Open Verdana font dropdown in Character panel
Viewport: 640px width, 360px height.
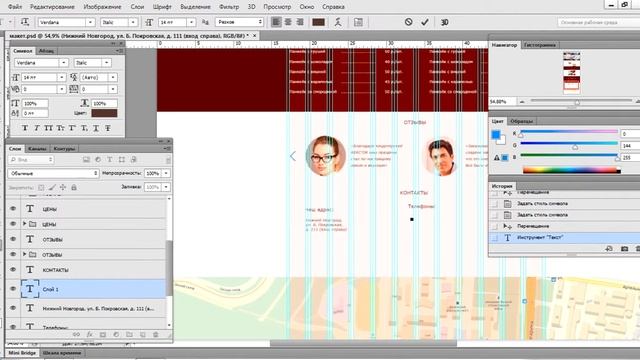(64, 63)
